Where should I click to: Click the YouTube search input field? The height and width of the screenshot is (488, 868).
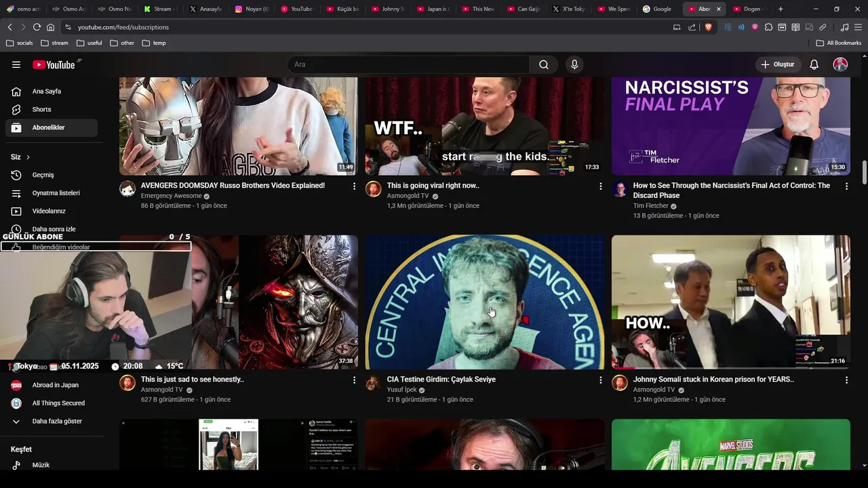click(x=409, y=64)
